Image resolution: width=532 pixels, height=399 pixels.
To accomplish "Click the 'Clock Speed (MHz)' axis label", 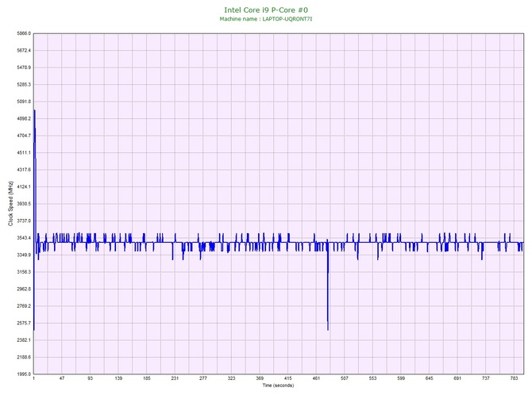I will point(10,204).
